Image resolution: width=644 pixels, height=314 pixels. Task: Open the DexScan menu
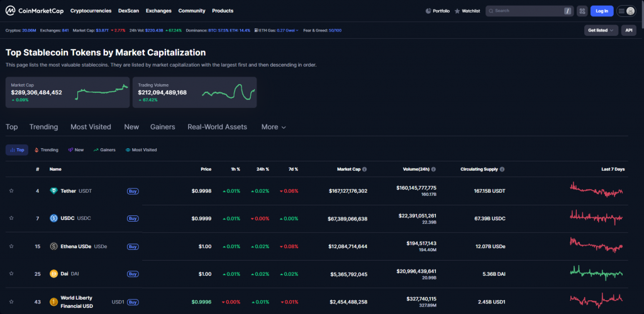click(x=128, y=11)
